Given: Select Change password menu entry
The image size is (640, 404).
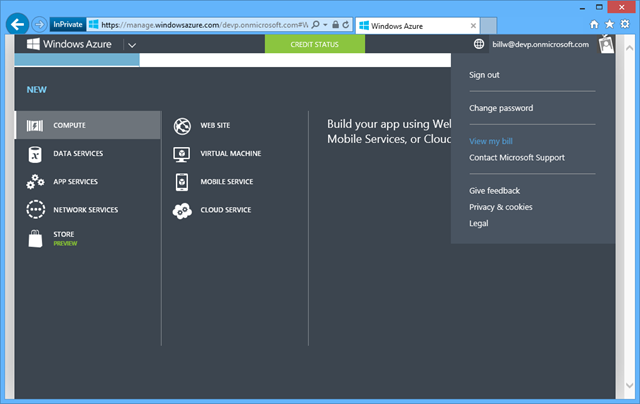Looking at the screenshot, I should [x=501, y=108].
